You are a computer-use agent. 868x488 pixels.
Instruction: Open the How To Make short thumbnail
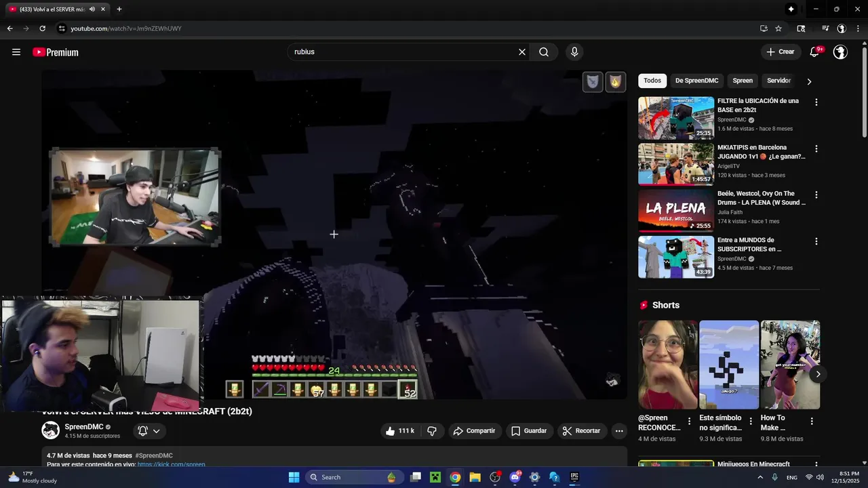(790, 365)
